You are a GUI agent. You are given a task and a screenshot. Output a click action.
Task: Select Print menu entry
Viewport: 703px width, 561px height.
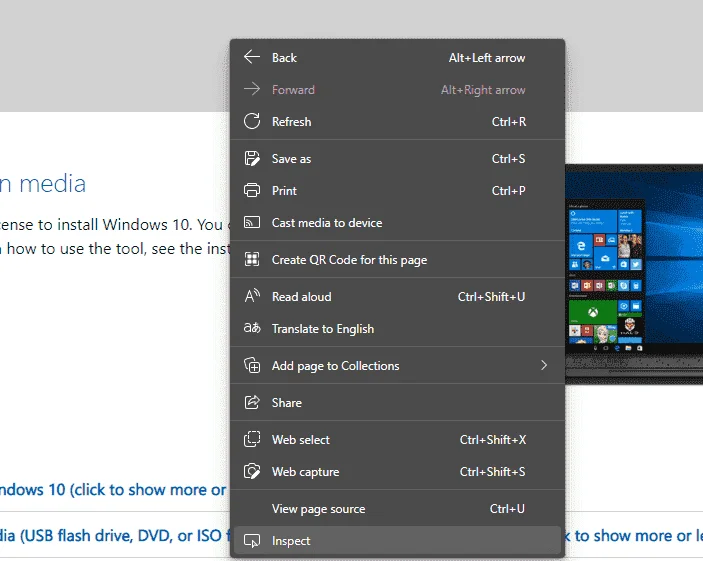click(397, 191)
